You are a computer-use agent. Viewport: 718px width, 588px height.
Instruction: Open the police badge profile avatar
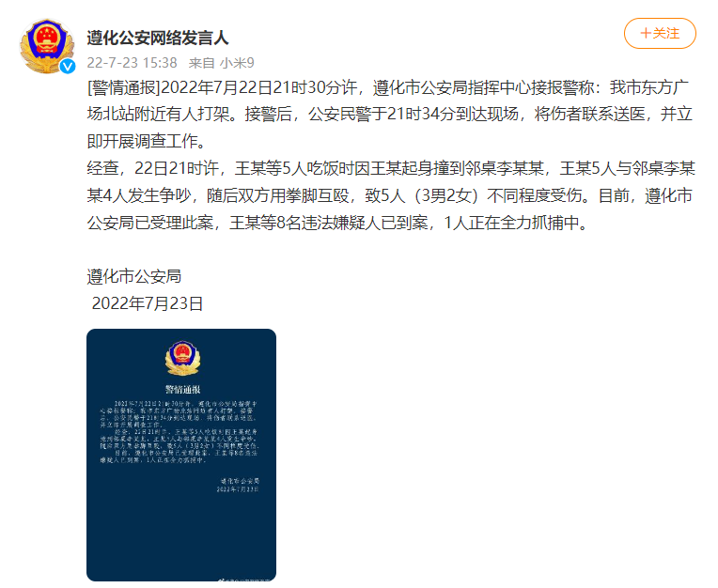pyautogui.click(x=47, y=46)
